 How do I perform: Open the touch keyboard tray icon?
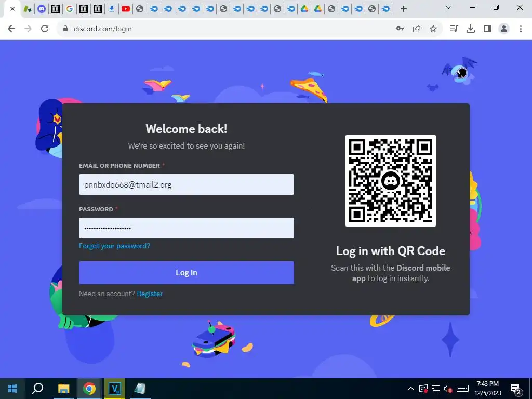coord(462,389)
